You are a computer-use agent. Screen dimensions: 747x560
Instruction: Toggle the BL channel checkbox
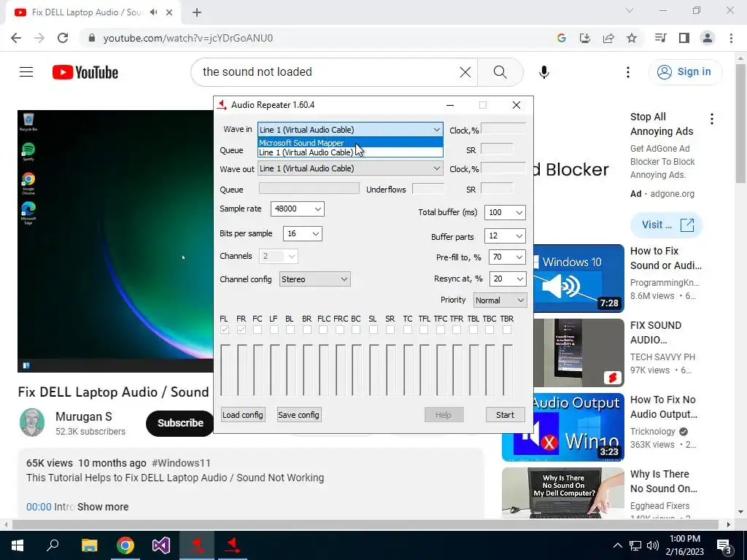(x=290, y=330)
